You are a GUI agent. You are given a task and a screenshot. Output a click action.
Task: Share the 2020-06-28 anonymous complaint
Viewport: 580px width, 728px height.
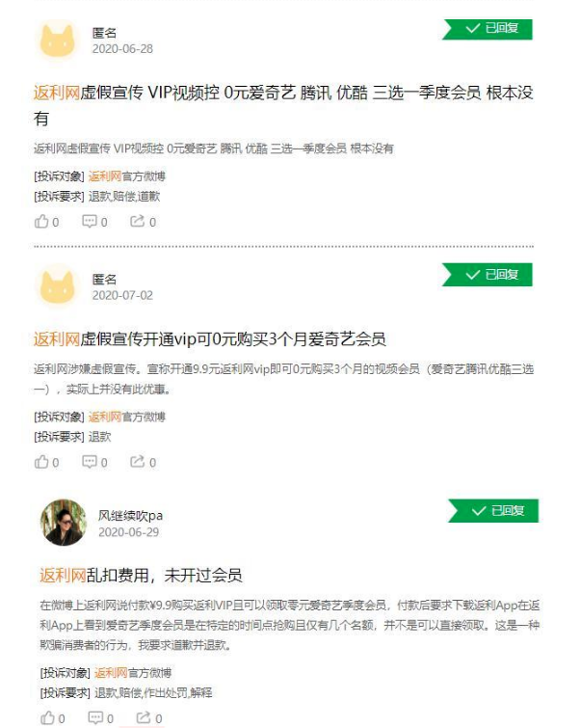[143, 222]
